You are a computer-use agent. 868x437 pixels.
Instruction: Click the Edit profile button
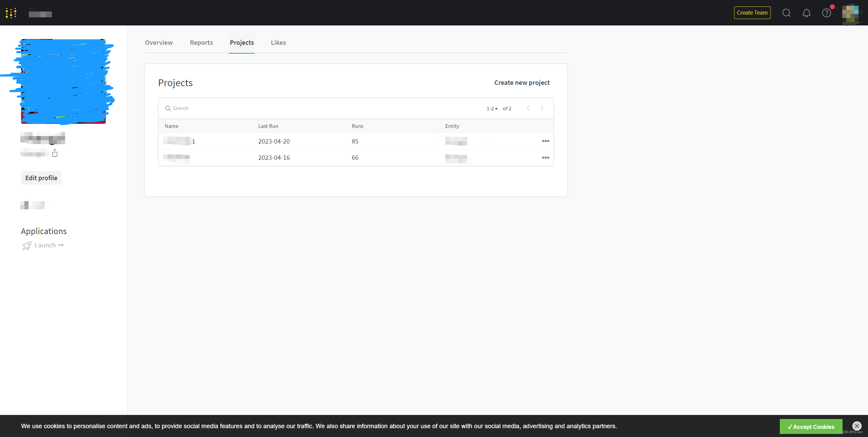click(x=41, y=178)
